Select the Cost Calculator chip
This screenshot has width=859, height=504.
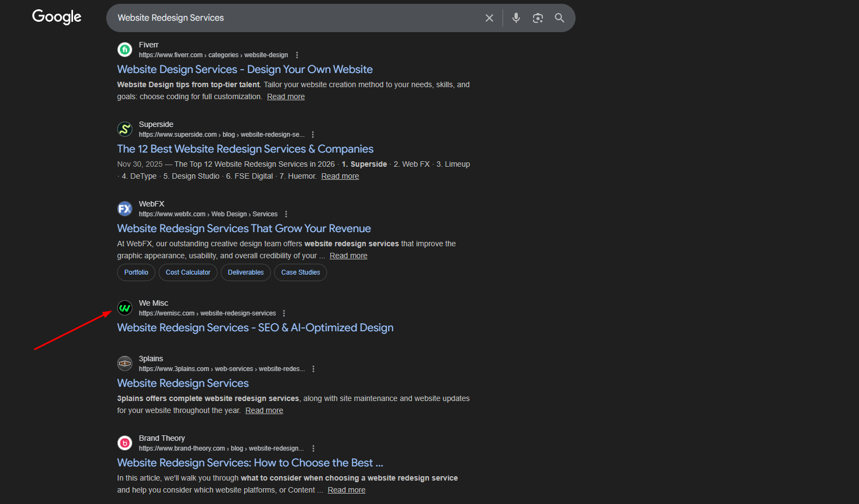188,272
